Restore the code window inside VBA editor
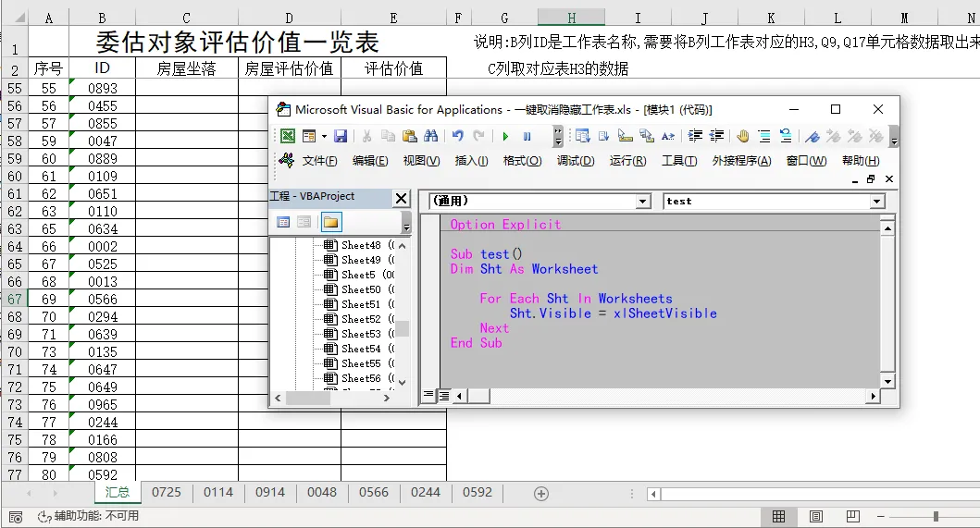 pos(871,179)
